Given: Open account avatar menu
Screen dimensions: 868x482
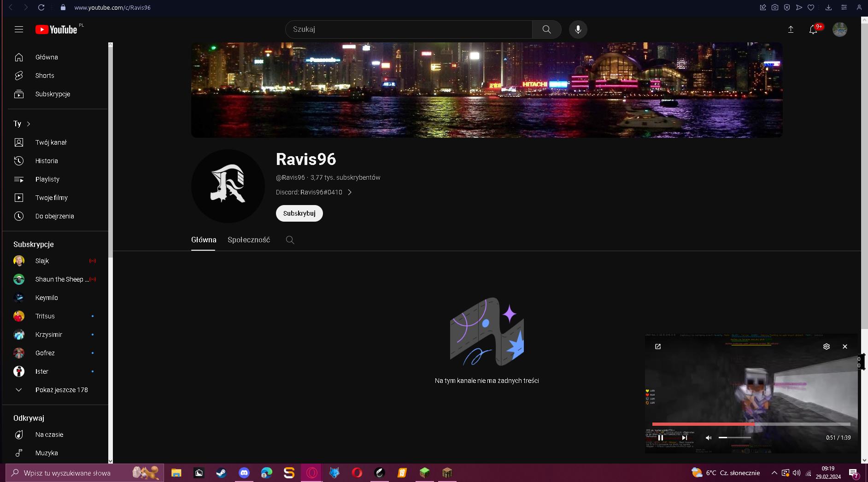Looking at the screenshot, I should click(839, 29).
